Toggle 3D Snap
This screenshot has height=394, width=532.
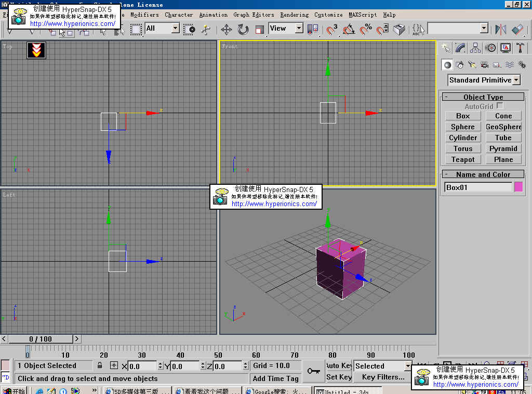pyautogui.click(x=332, y=30)
